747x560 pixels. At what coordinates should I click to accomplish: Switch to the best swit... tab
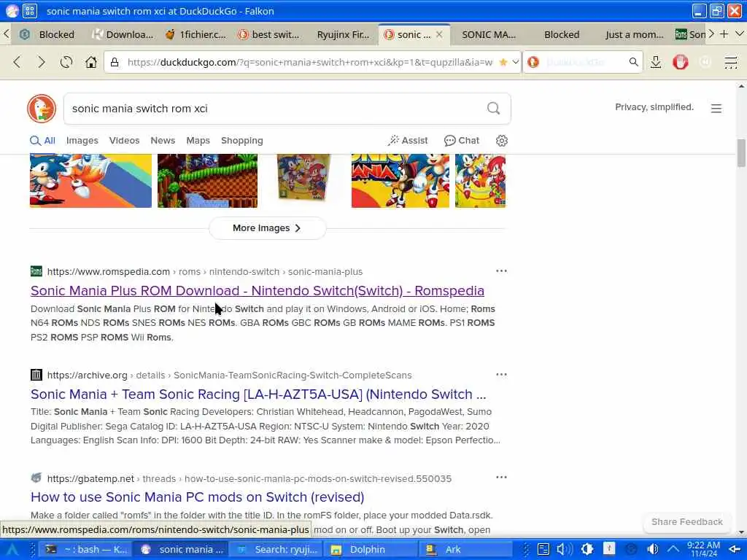pos(268,34)
